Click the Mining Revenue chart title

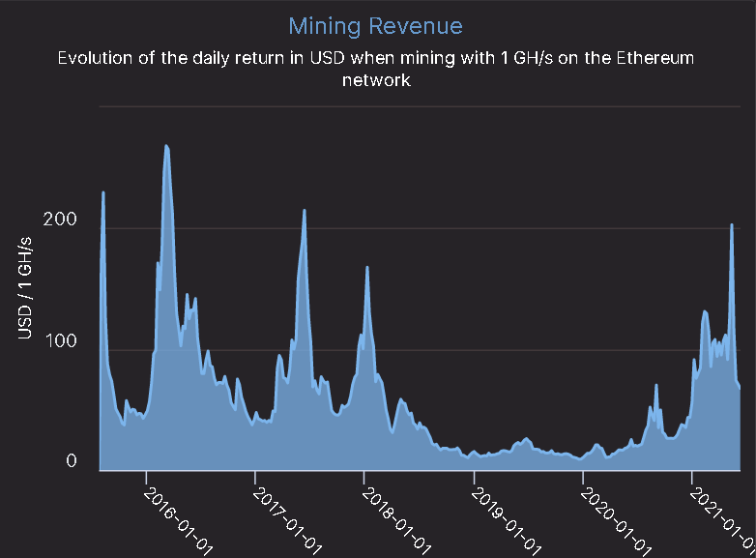[376, 26]
